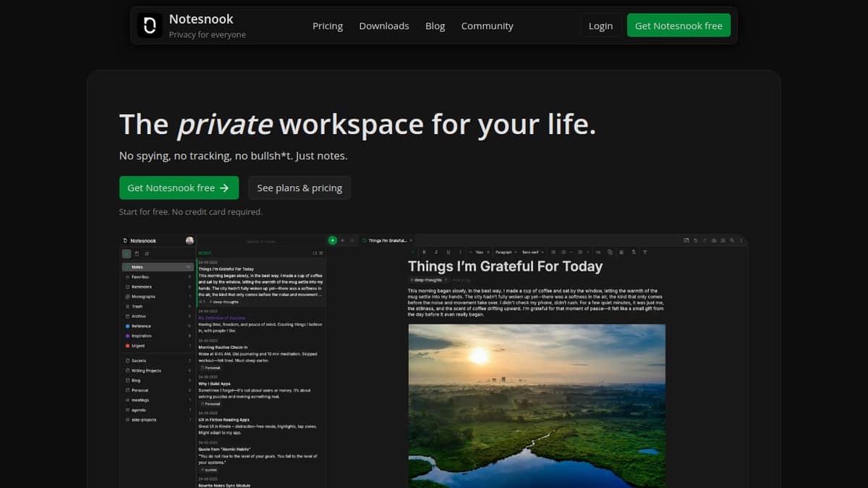Select the Notes sidebar item

[158, 267]
